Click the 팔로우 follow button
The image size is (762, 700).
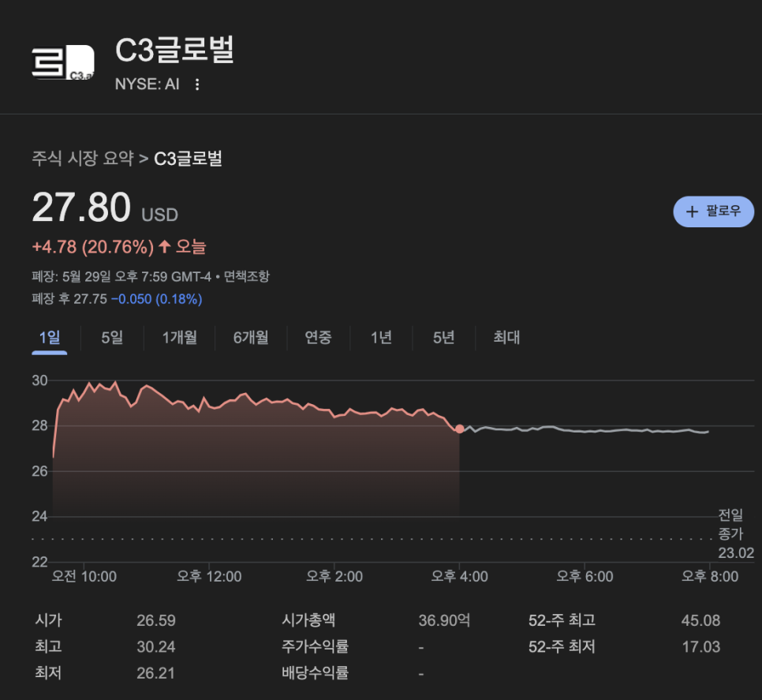(713, 211)
